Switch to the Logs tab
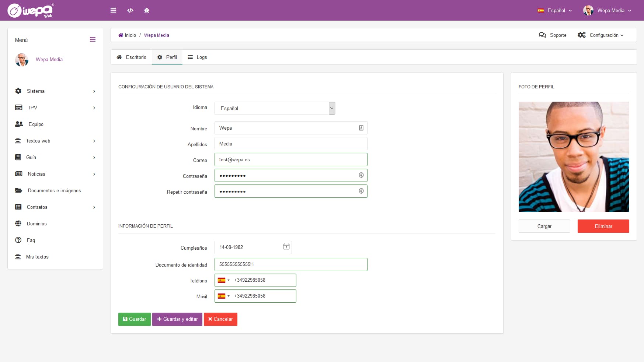The image size is (644, 362). 198,57
